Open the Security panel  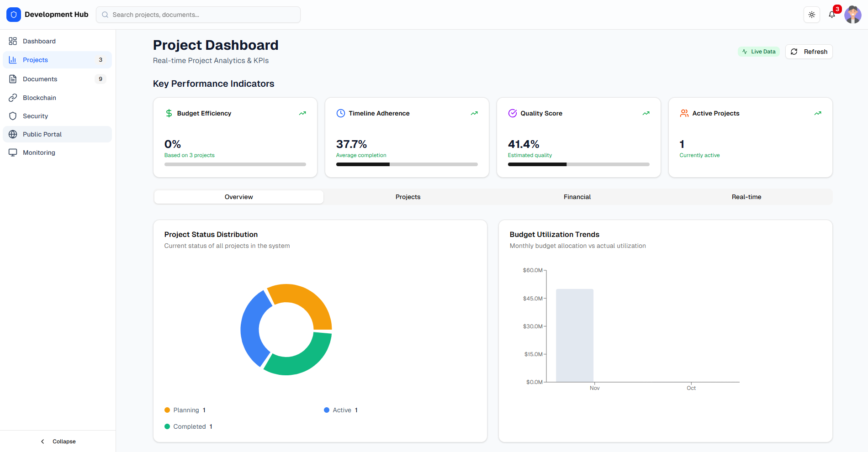point(35,116)
